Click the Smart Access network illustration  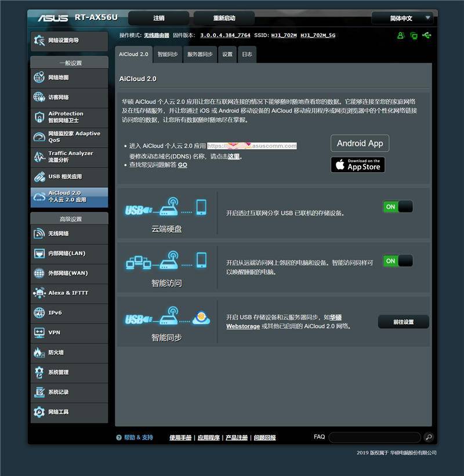coord(166,260)
